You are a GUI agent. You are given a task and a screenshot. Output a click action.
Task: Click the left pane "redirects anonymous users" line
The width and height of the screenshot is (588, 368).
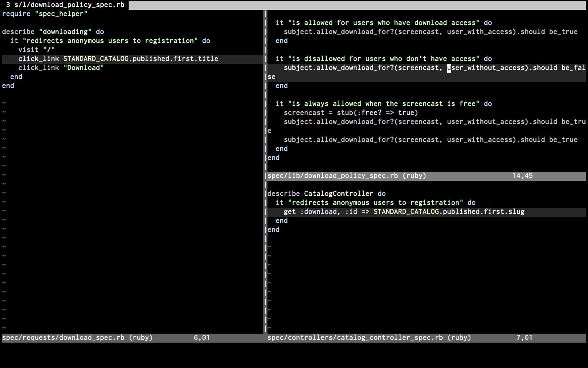110,41
